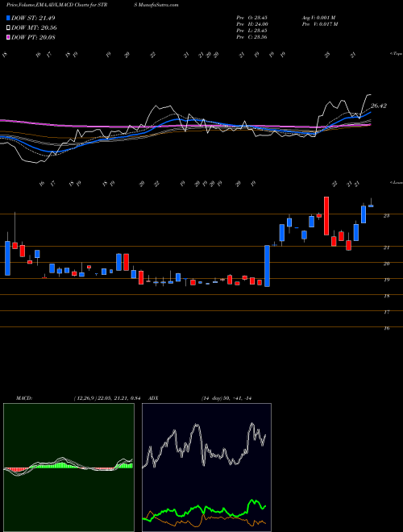This screenshot has height=532, width=403.
Task: Click the 'MACD:' panel heading
Action: tap(23, 398)
